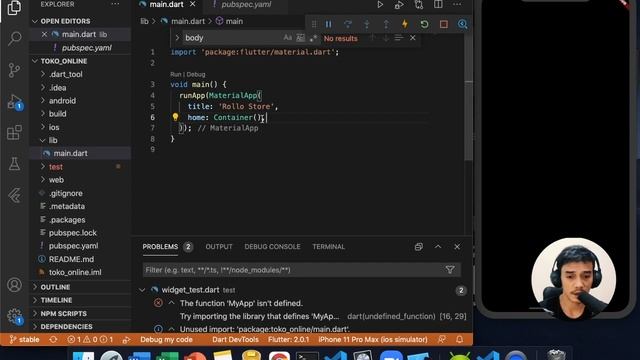The height and width of the screenshot is (360, 640).
Task: Trigger Flutter Hot Reload lightning icon
Action: click(x=405, y=24)
